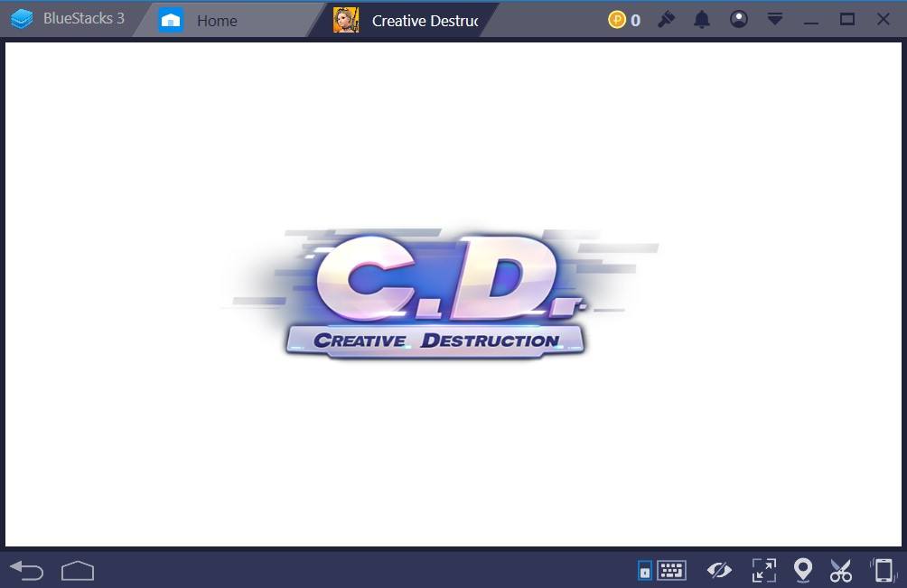
Task: Open the set location pin icon
Action: tap(803, 570)
